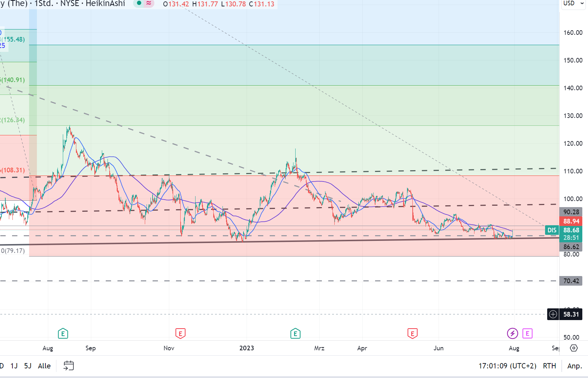This screenshot has width=588, height=378.
Task: Open chart settings hexagon gear icon
Action: tap(574, 348)
